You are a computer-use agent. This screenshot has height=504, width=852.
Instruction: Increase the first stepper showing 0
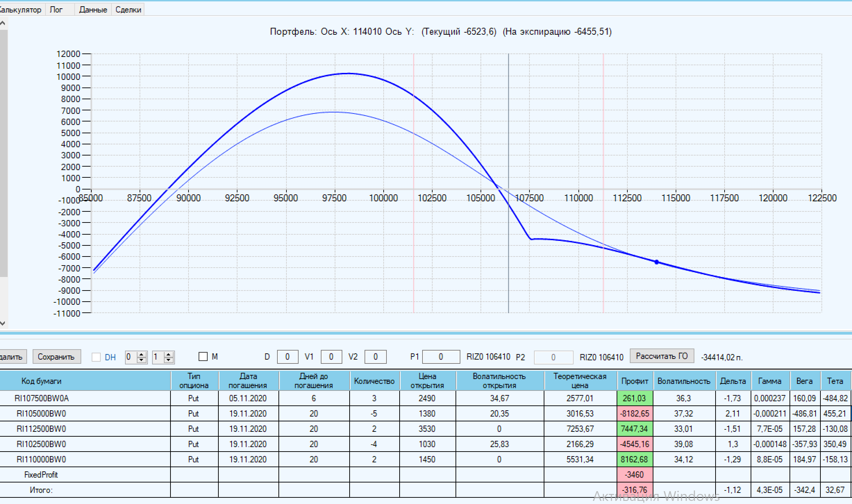(x=142, y=354)
